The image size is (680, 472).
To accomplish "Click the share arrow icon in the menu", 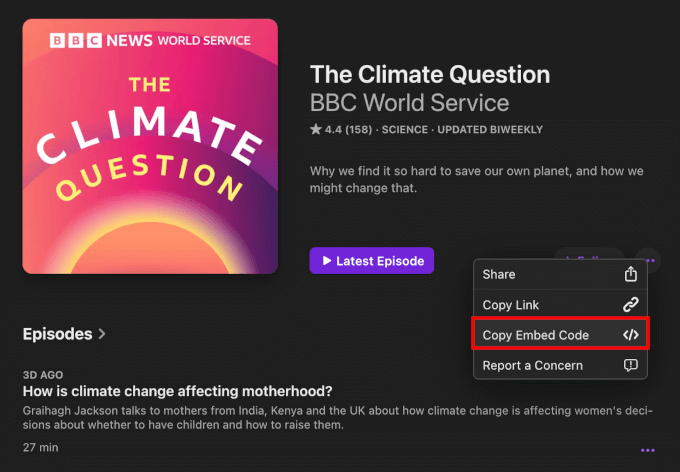I will coord(630,274).
